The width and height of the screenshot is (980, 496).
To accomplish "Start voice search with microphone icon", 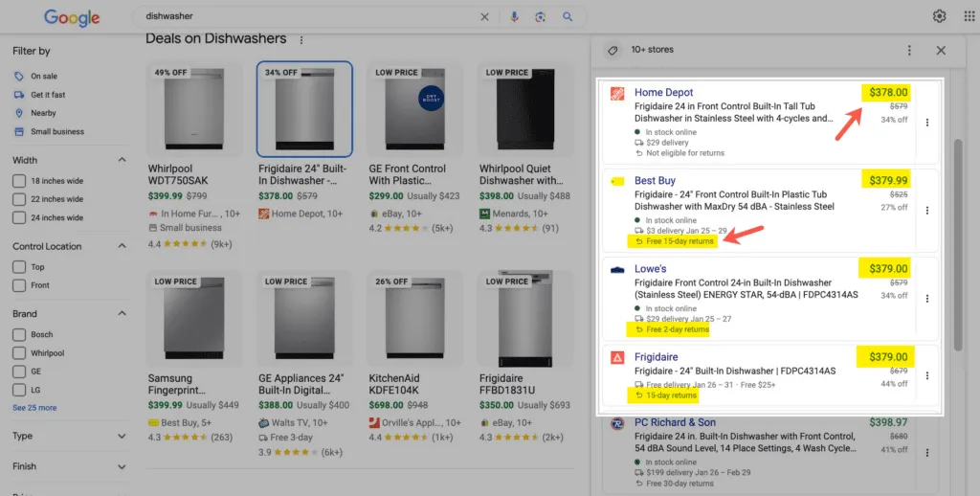I will (514, 17).
